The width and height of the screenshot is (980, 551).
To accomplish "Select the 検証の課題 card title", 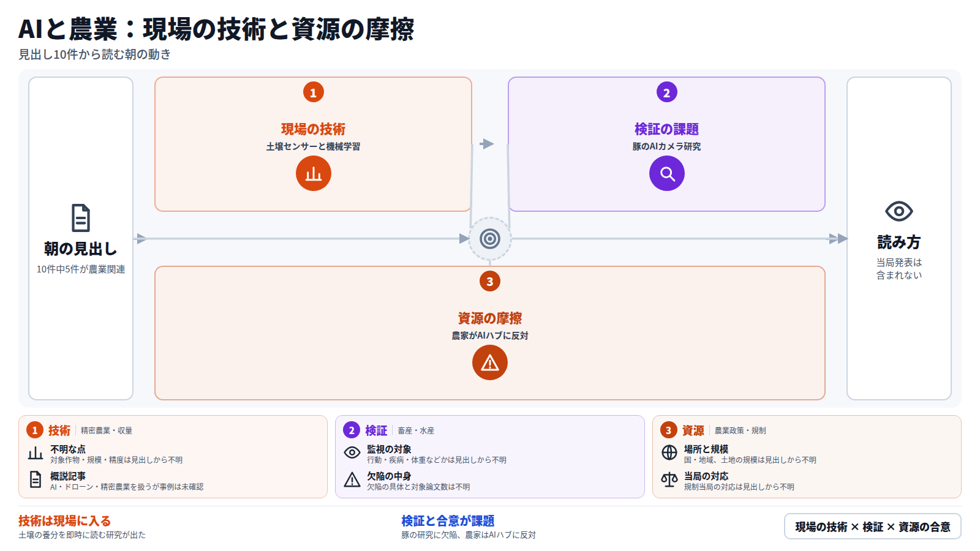I will point(667,129).
